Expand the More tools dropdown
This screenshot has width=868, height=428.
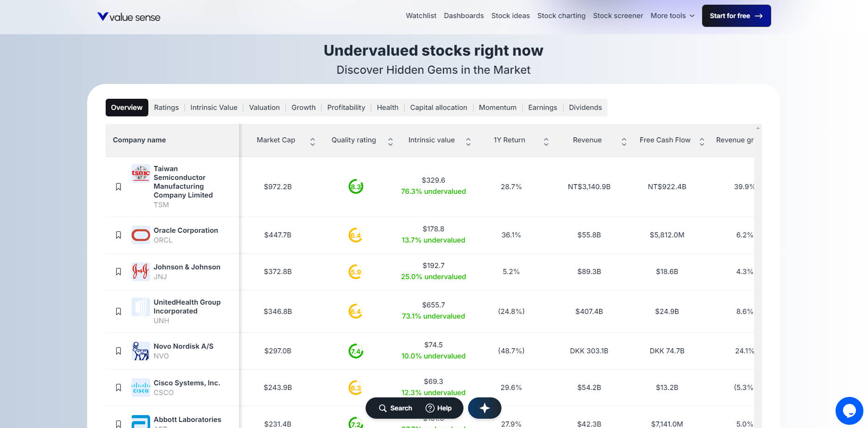coord(672,16)
